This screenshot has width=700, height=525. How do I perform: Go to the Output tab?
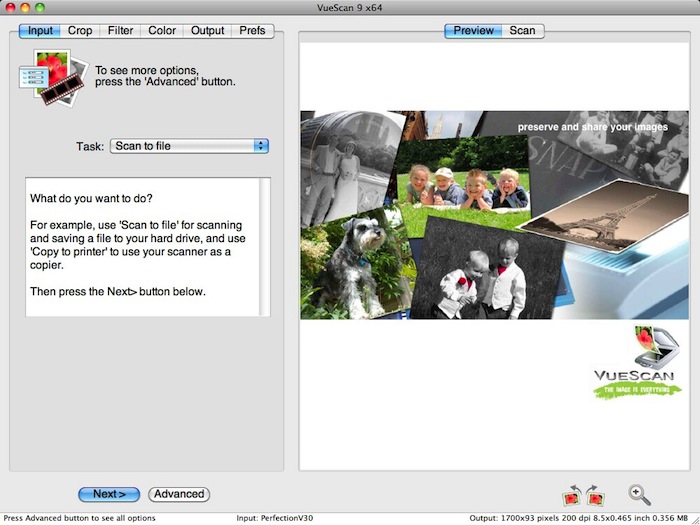pos(208,31)
